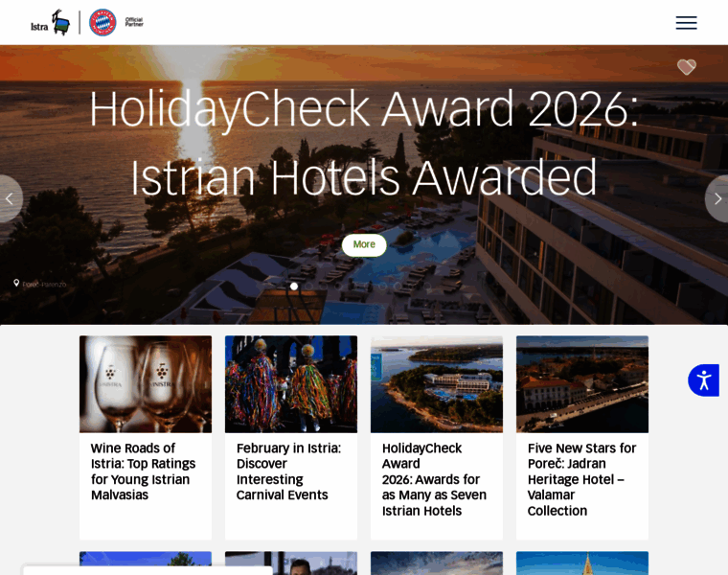
Task: Go to the previous hero slide
Action: [x=10, y=198]
